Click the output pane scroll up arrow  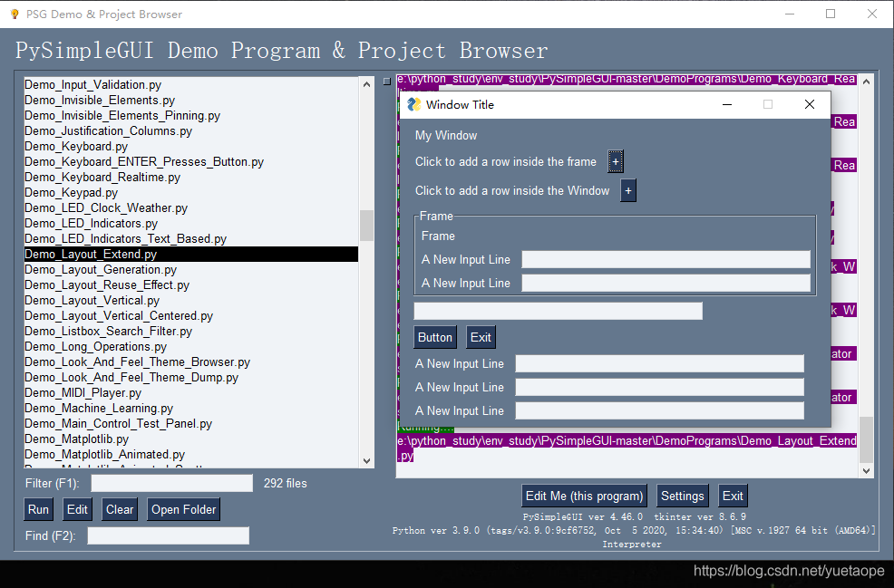866,82
